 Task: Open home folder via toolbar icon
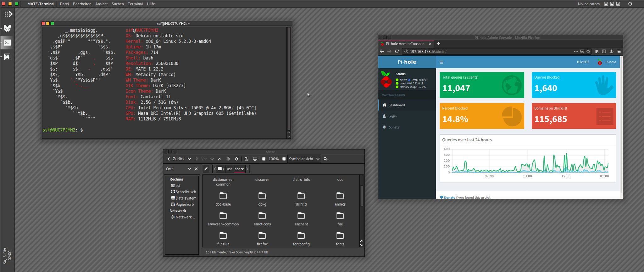click(x=247, y=159)
